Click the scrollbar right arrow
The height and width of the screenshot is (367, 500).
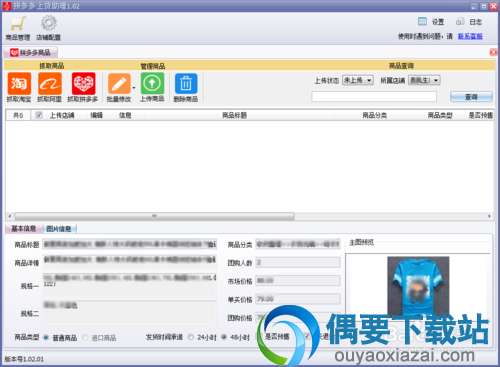click(x=489, y=216)
